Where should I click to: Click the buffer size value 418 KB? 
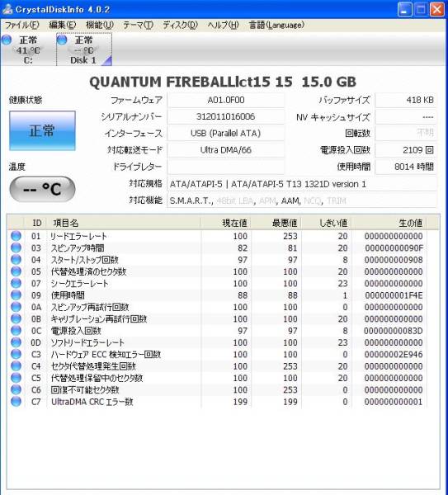click(406, 100)
